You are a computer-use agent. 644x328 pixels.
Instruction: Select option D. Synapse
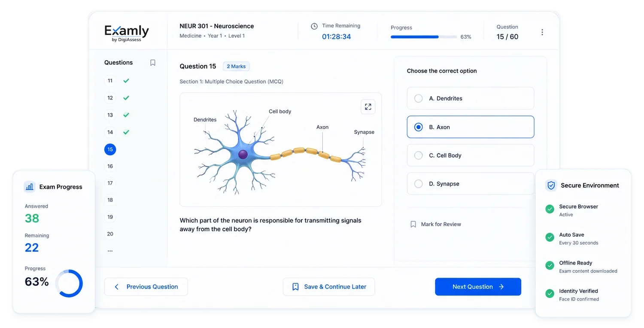click(x=471, y=184)
